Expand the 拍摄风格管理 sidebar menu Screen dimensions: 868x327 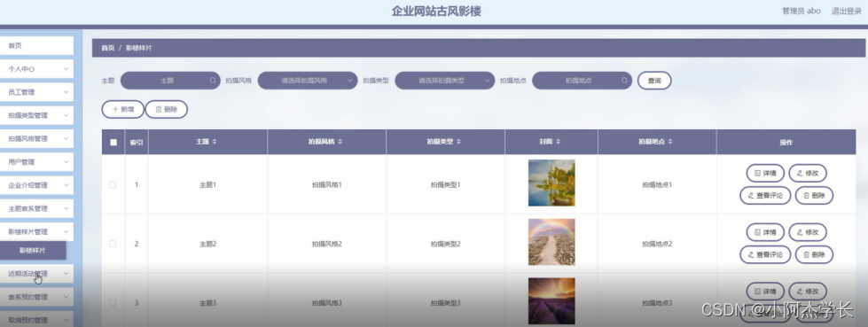(x=36, y=139)
